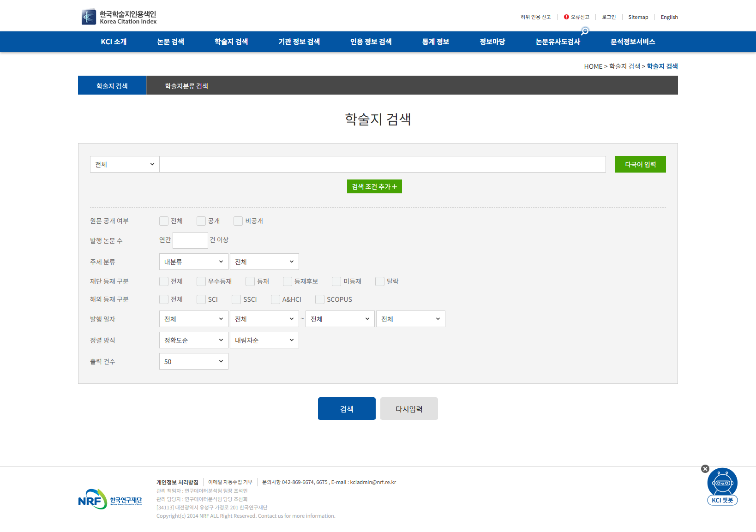Image resolution: width=756 pixels, height=532 pixels.
Task: Open the KCI chatbot robot icon
Action: (x=722, y=483)
